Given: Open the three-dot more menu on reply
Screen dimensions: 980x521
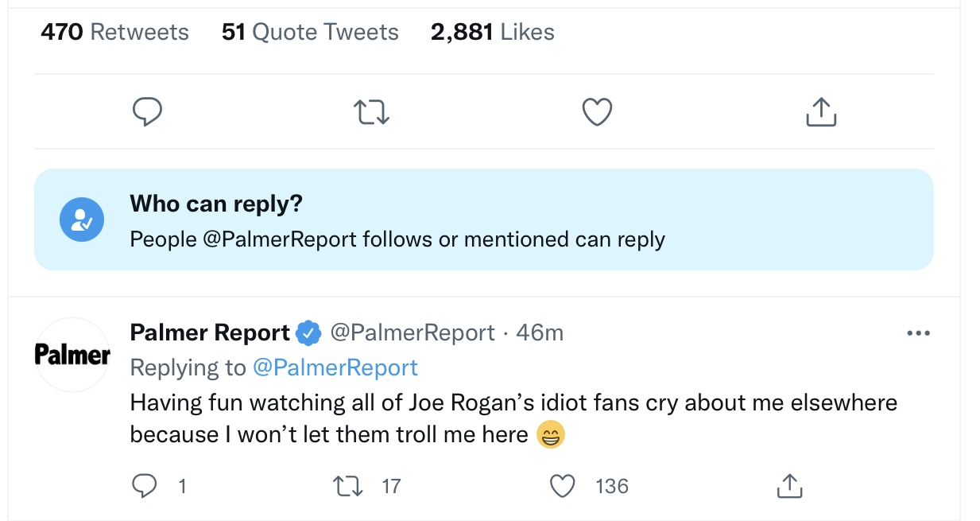Looking at the screenshot, I should (x=918, y=333).
